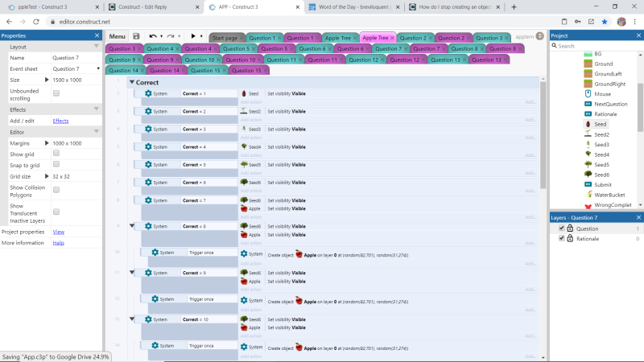Expand the Margins property

pos(47,143)
